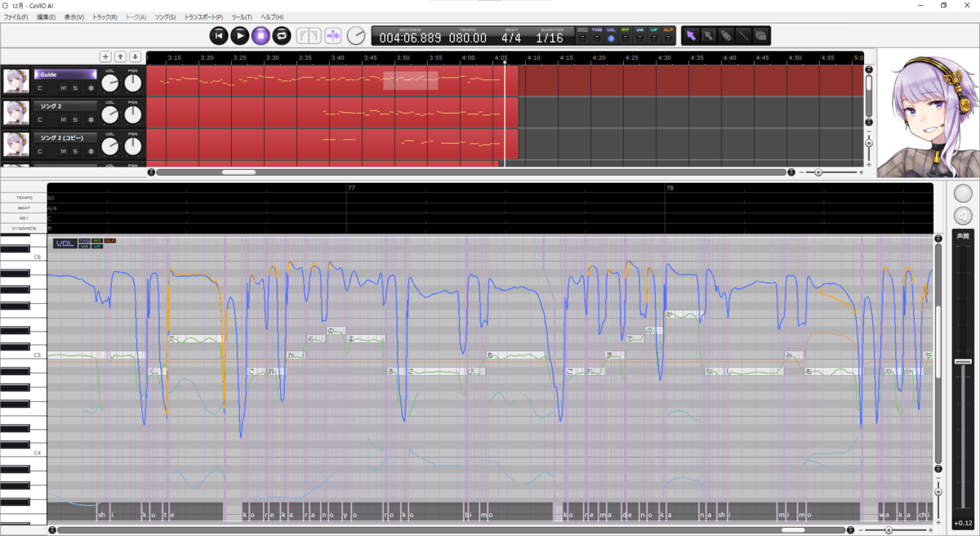Start playback with the play button
Screen dimensions: 980x536
pos(239,35)
